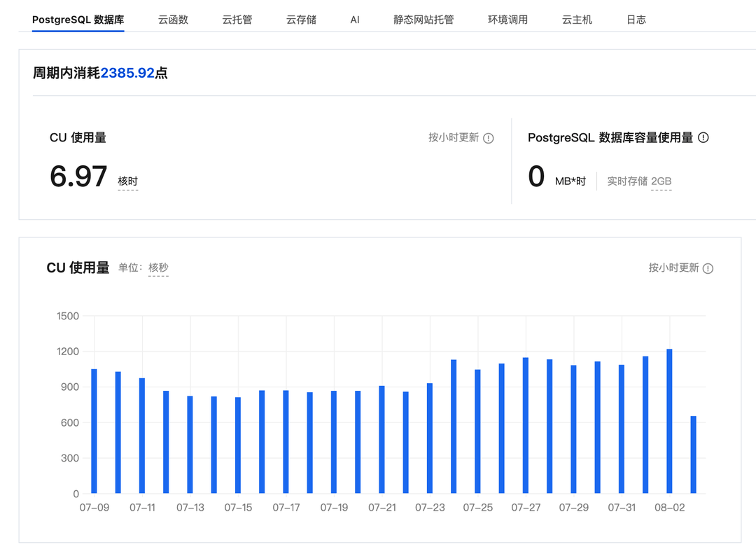Click the 07-15 bar in the chart

(x=238, y=445)
